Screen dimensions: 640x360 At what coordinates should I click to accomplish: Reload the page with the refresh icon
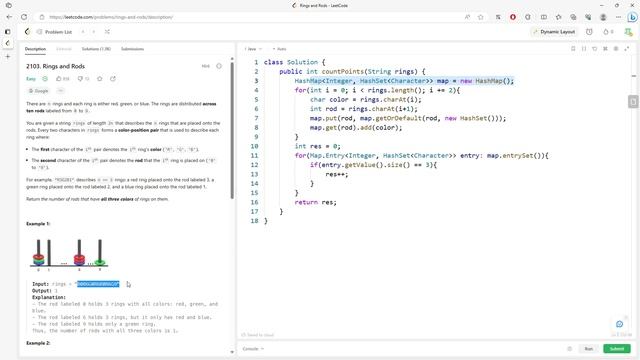(x=24, y=17)
